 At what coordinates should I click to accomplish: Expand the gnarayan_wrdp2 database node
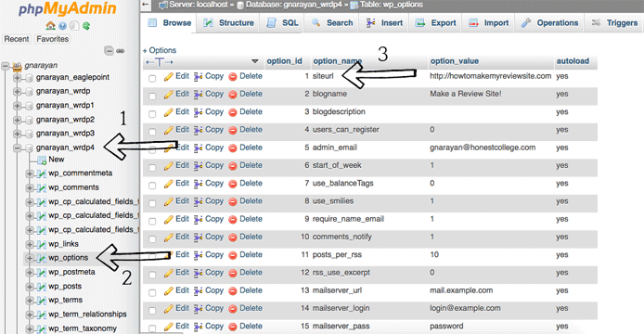tap(17, 120)
